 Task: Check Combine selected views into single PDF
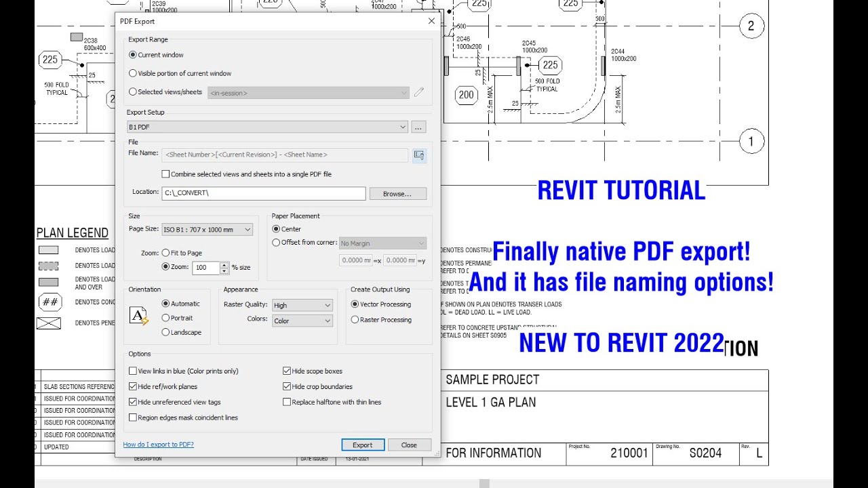[165, 174]
